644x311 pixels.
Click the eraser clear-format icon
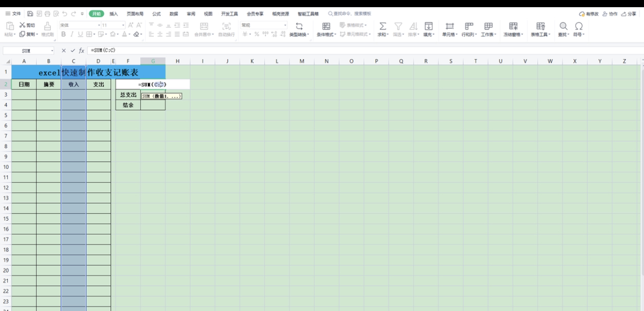[136, 34]
